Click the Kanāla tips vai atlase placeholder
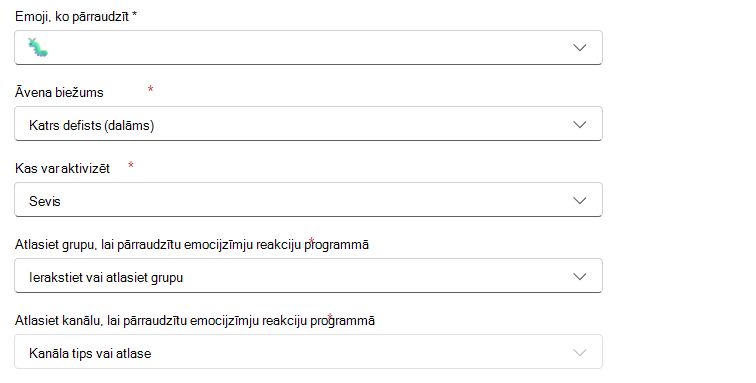756x383 pixels. [90, 354]
